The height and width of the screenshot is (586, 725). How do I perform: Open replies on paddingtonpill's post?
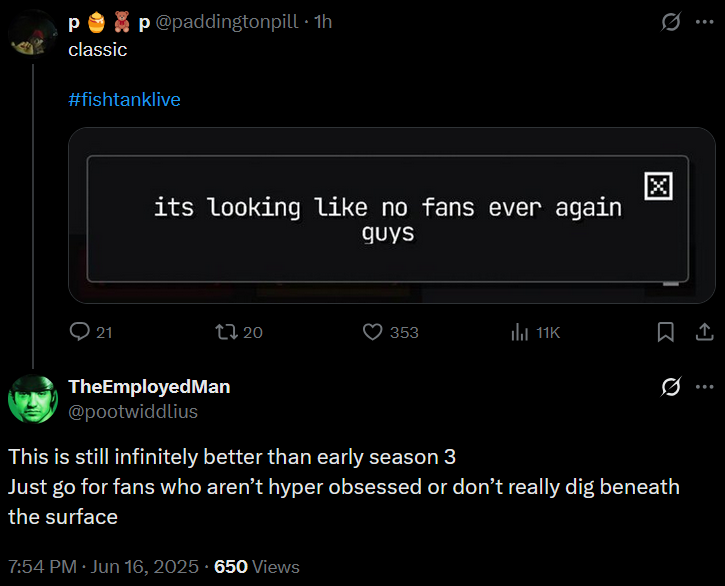click(91, 332)
